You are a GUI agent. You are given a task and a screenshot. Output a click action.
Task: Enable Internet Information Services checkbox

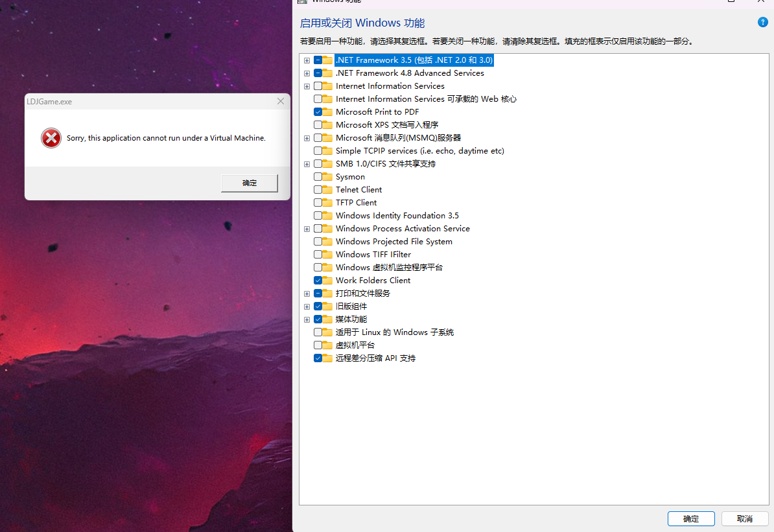[318, 86]
